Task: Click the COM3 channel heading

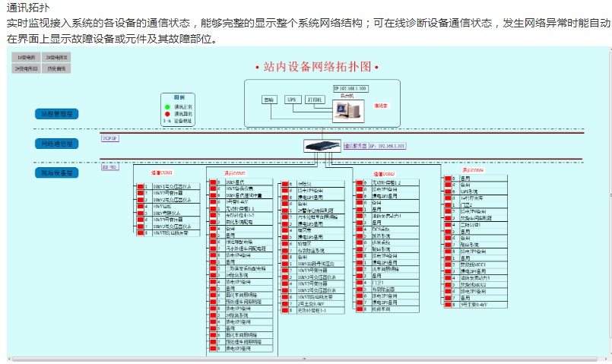Action: (384, 174)
